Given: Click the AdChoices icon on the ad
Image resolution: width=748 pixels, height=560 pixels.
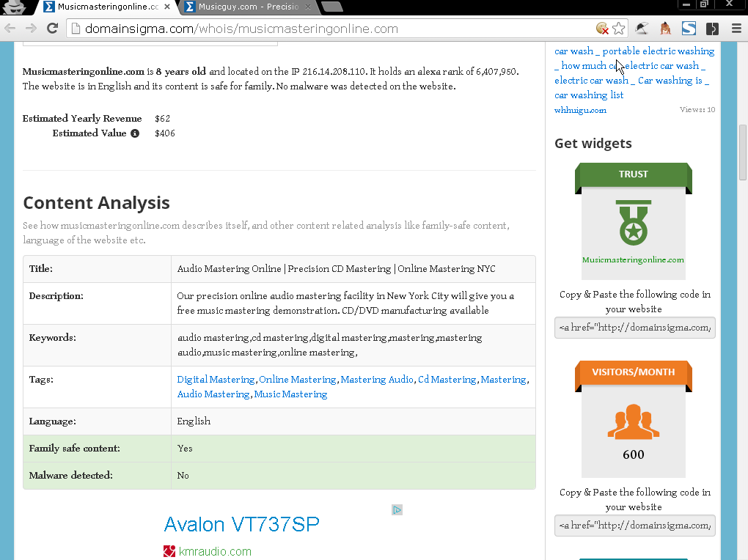Looking at the screenshot, I should click(x=397, y=510).
